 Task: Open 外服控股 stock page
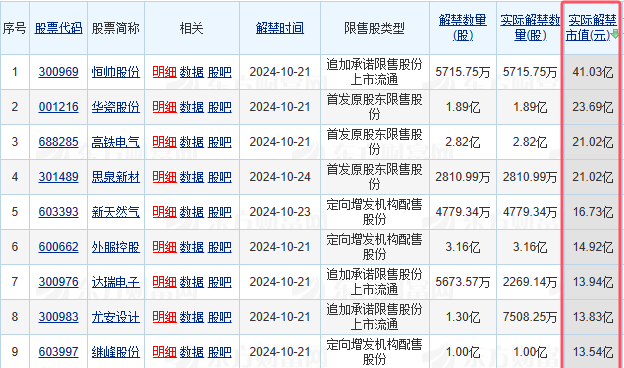coord(116,247)
